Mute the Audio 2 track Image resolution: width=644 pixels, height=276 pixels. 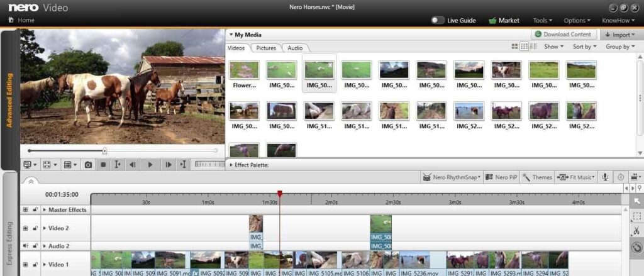pos(25,246)
